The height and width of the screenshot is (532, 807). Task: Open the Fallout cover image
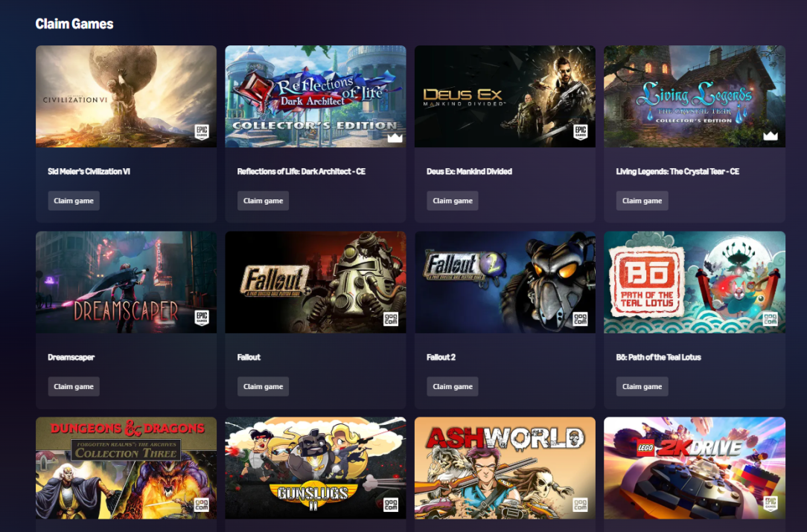click(316, 282)
